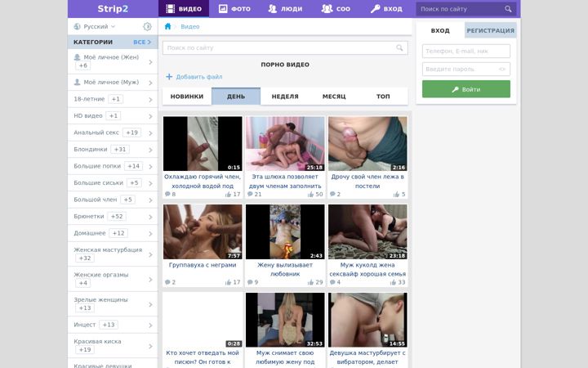
Task: Focus the content-area Поиск по сайту field
Action: point(285,47)
